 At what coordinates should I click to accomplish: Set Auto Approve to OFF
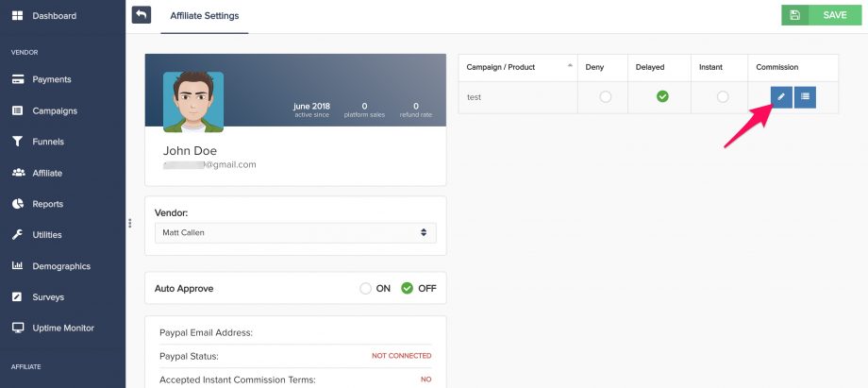click(408, 289)
